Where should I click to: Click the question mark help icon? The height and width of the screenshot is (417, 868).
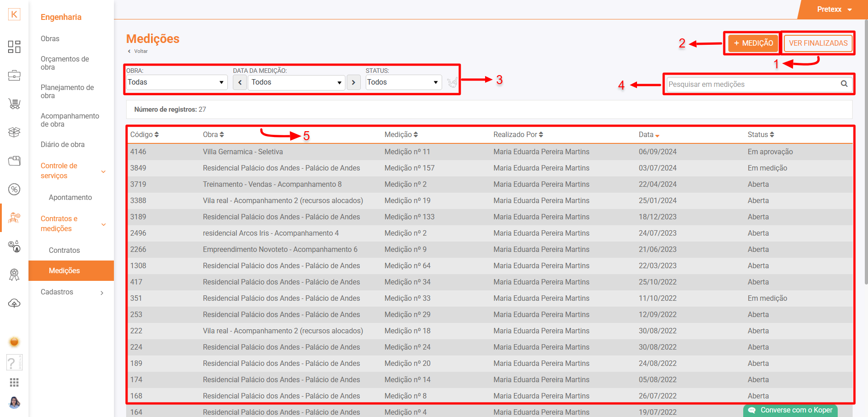[12, 363]
